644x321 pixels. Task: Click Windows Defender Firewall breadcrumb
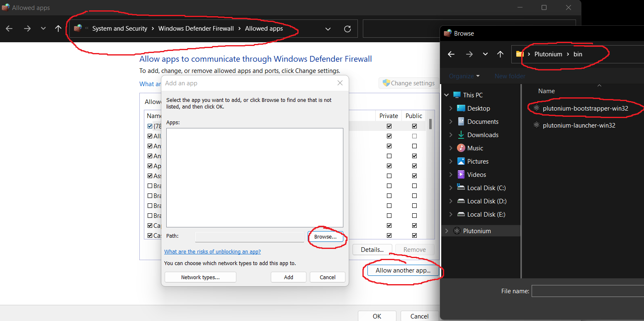196,29
